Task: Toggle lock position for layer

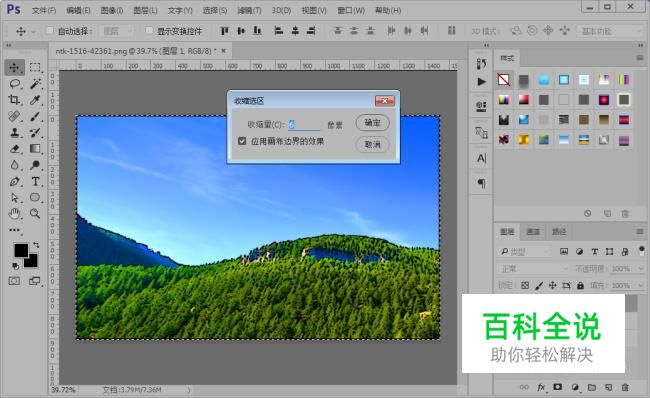Action: [553, 285]
